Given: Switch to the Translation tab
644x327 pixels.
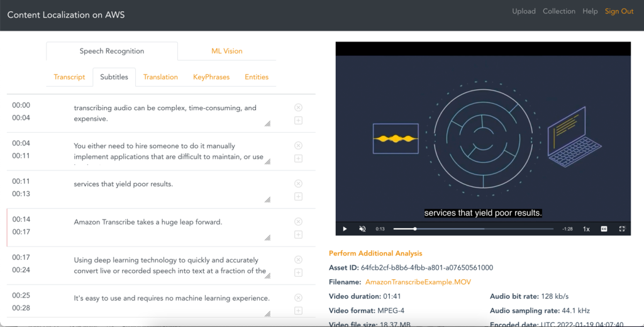Looking at the screenshot, I should tap(160, 77).
